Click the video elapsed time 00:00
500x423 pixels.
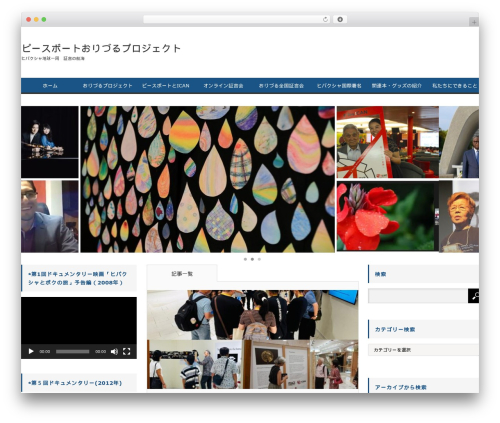pyautogui.click(x=45, y=352)
